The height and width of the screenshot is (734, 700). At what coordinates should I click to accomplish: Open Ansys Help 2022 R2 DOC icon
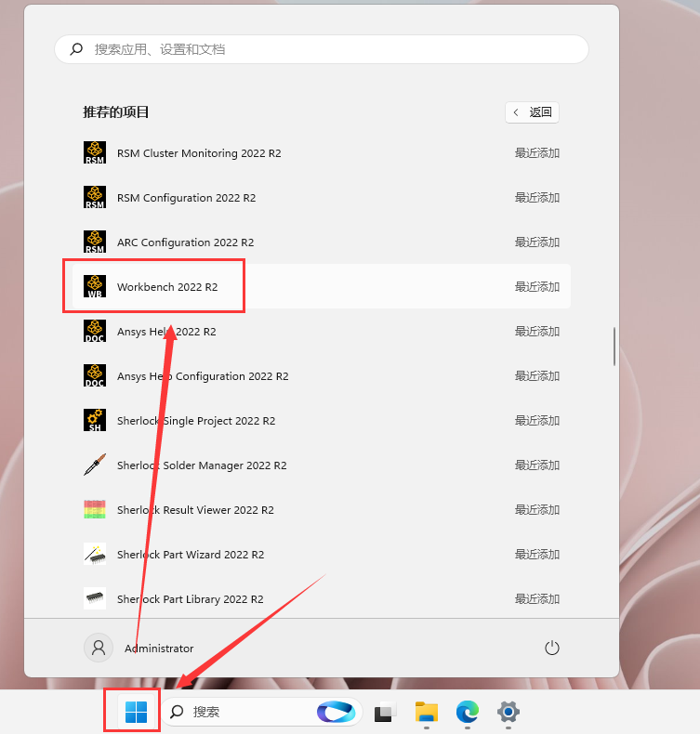click(95, 331)
